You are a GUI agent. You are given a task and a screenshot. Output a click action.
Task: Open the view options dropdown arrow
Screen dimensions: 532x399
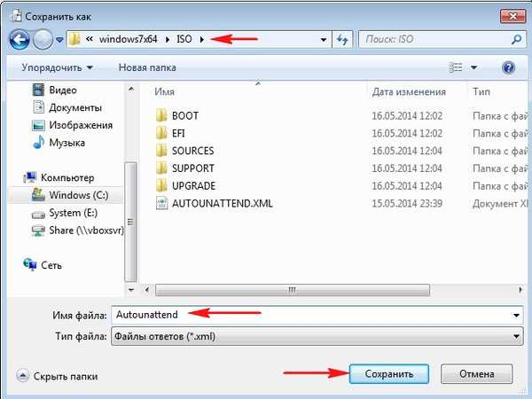point(474,67)
